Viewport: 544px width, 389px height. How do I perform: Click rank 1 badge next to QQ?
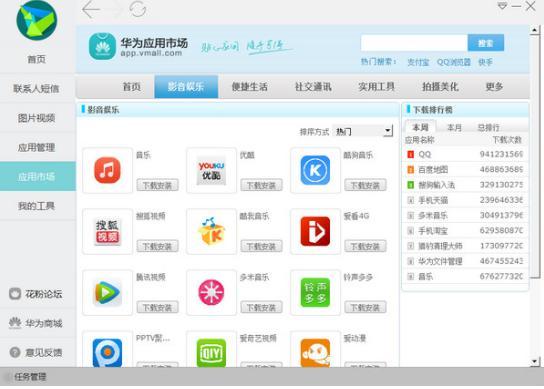pyautogui.click(x=410, y=154)
